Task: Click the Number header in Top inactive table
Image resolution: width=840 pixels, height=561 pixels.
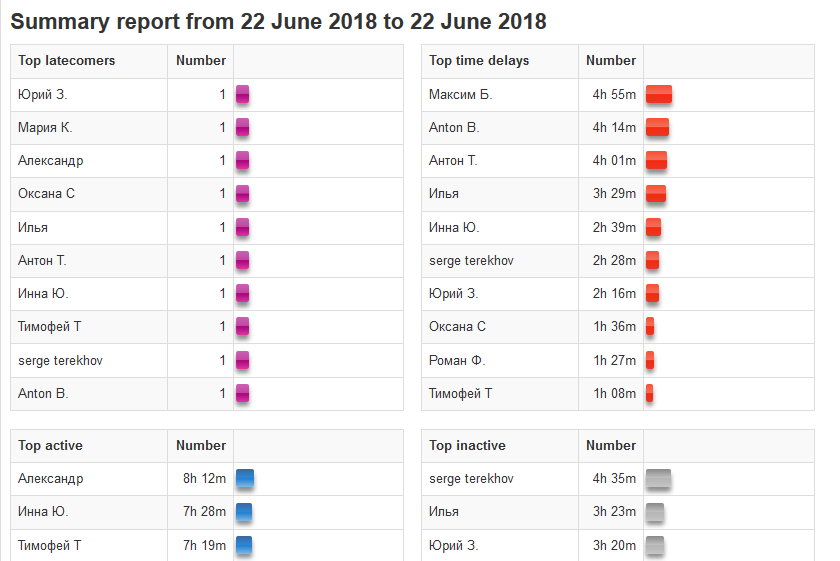Action: (611, 446)
